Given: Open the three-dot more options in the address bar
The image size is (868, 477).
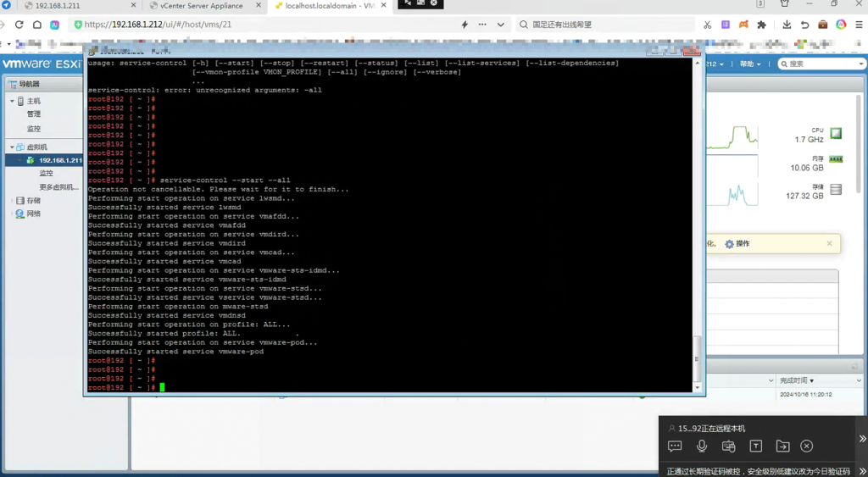Looking at the screenshot, I should pyautogui.click(x=482, y=25).
